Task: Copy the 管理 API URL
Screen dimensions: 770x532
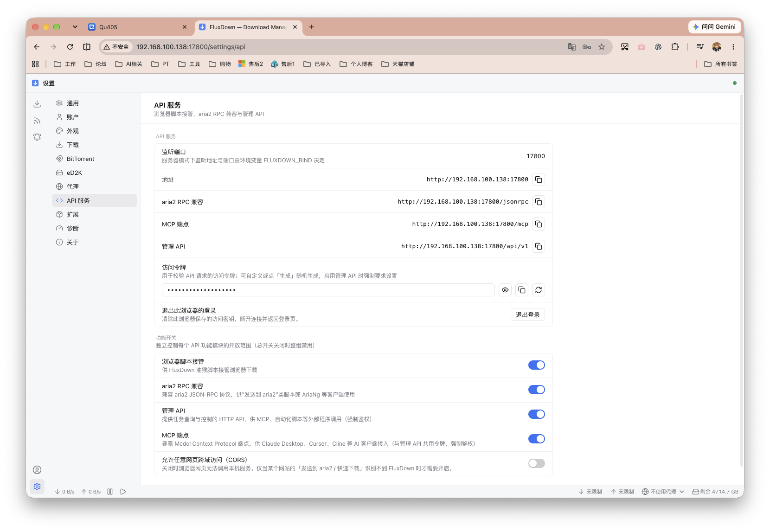Action: click(x=539, y=246)
